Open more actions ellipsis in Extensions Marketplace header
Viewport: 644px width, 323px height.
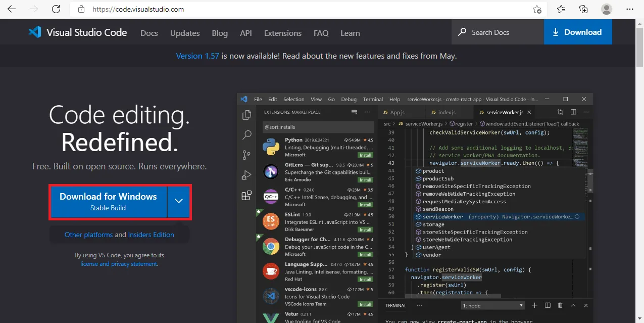(367, 112)
